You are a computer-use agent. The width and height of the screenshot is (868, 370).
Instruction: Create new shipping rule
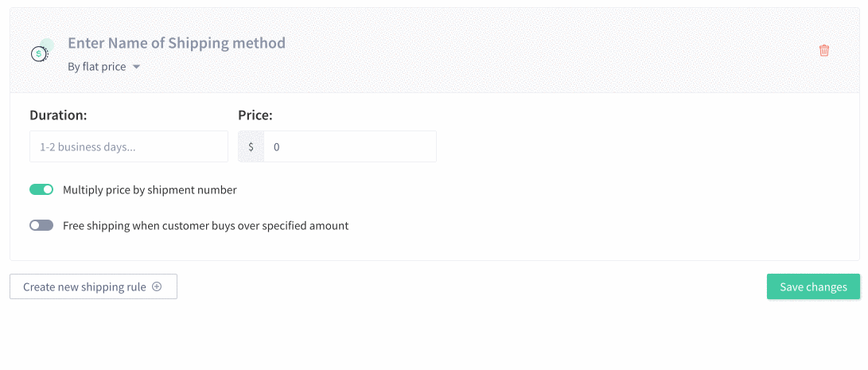click(x=94, y=286)
